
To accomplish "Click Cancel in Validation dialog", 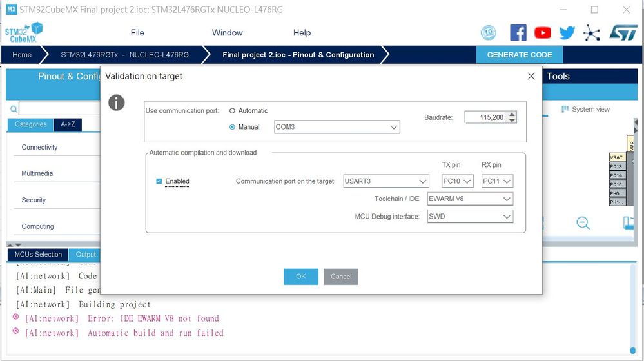I will tap(341, 277).
